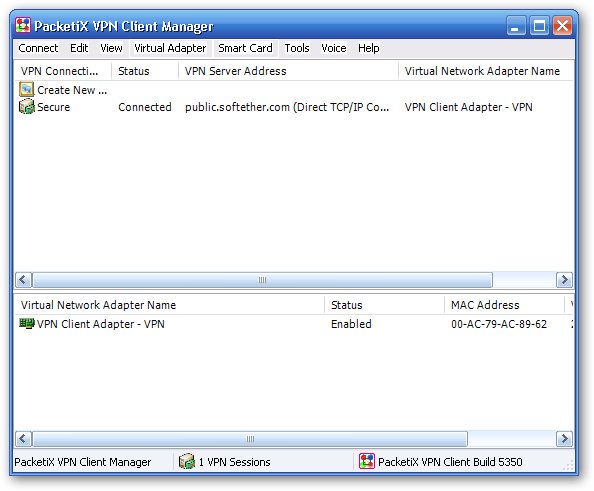This screenshot has width=594, height=491.
Task: Open the Edit menu
Action: pos(79,48)
